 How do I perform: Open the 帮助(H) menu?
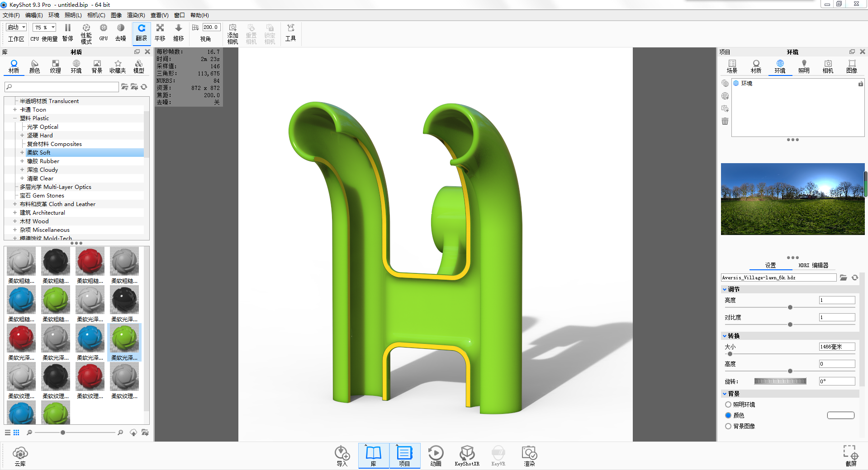(x=199, y=15)
